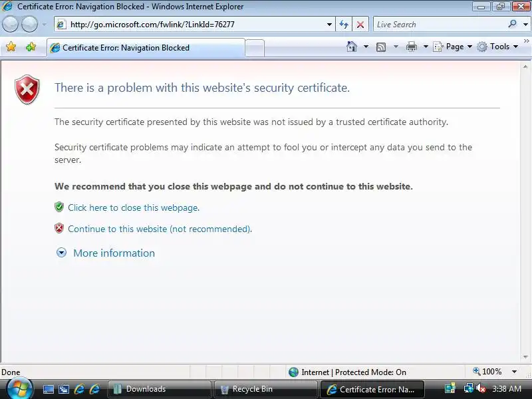Click the page scrollbar down arrow
The height and width of the screenshot is (399, 532).
(525, 357)
